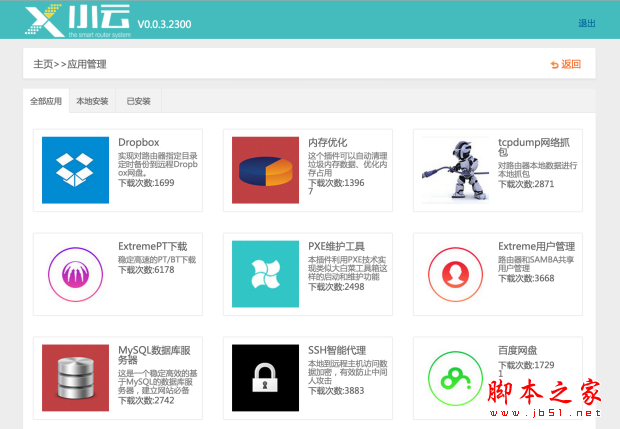620x429 pixels.
Task: Click the 返回 back link
Action: click(571, 64)
